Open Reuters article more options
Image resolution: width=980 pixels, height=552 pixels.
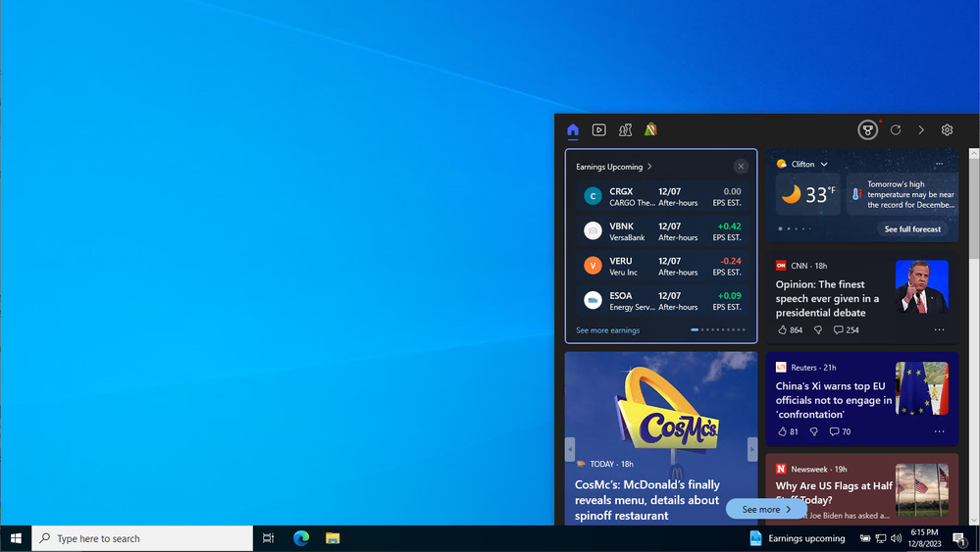(x=939, y=431)
